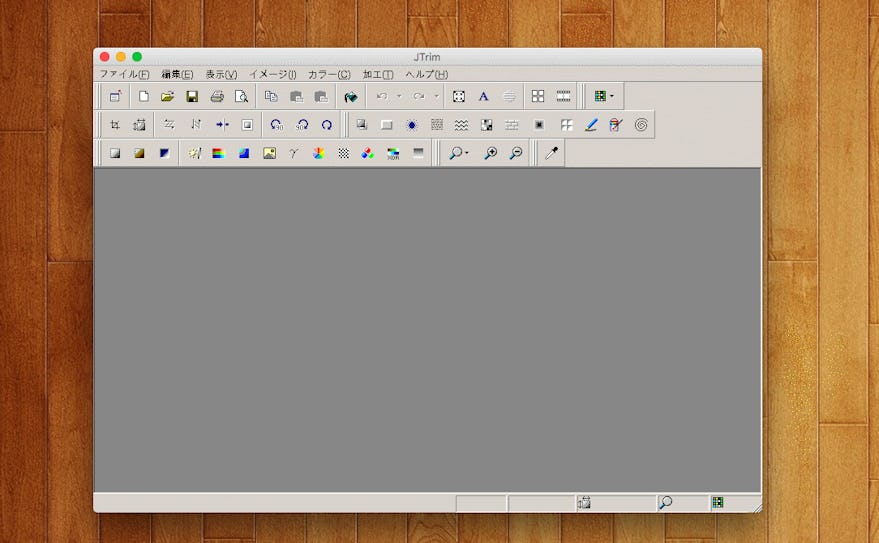
Task: Click the printer icon
Action: 217,97
